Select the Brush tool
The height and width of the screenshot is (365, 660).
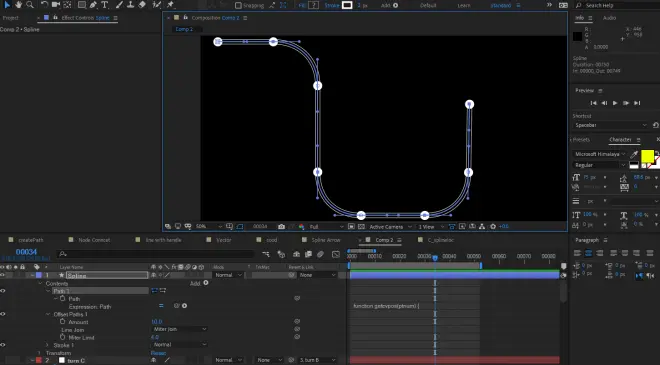119,5
